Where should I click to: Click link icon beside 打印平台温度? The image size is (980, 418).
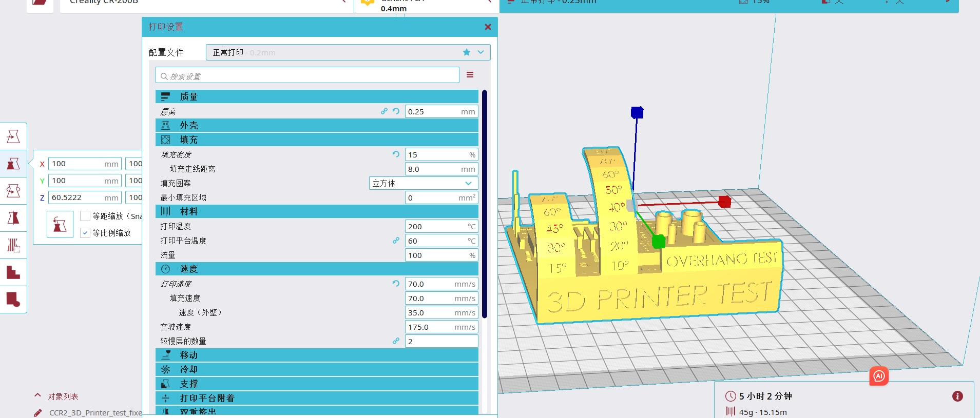click(396, 241)
